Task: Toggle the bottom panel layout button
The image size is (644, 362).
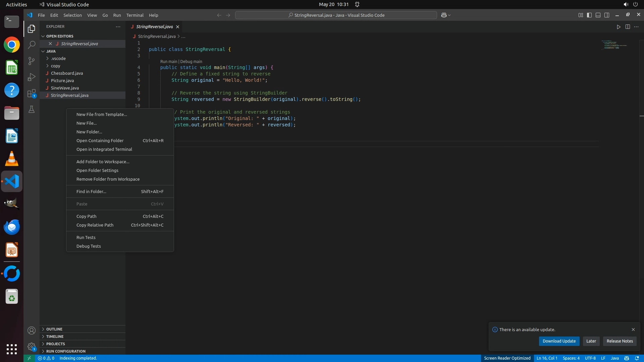Action: 598,15
